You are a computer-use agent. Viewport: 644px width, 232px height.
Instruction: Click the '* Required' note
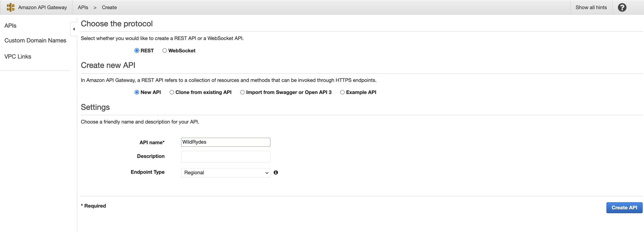(93, 206)
